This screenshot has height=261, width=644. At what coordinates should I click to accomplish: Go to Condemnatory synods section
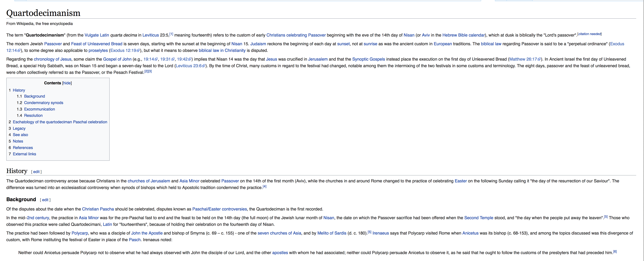43,103
